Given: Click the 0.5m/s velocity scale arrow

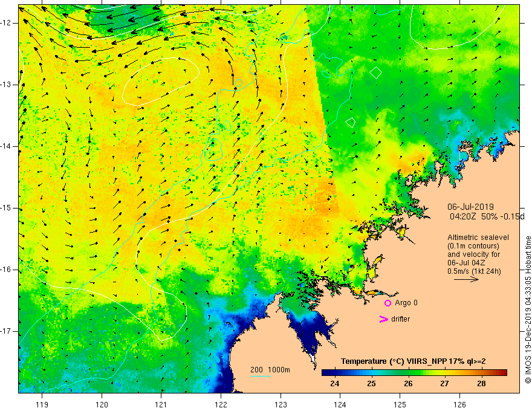Looking at the screenshot, I should click(466, 279).
